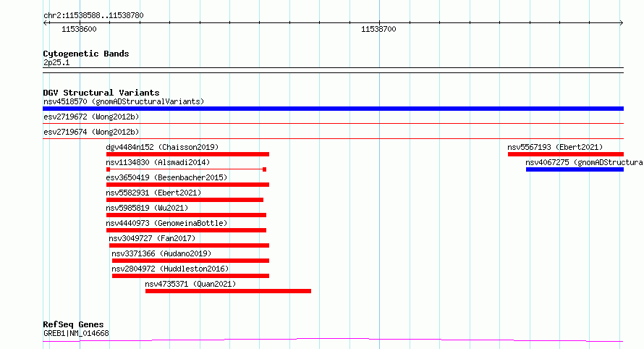
Task: Click the red bar under nsv5567193
Action: 566,154
